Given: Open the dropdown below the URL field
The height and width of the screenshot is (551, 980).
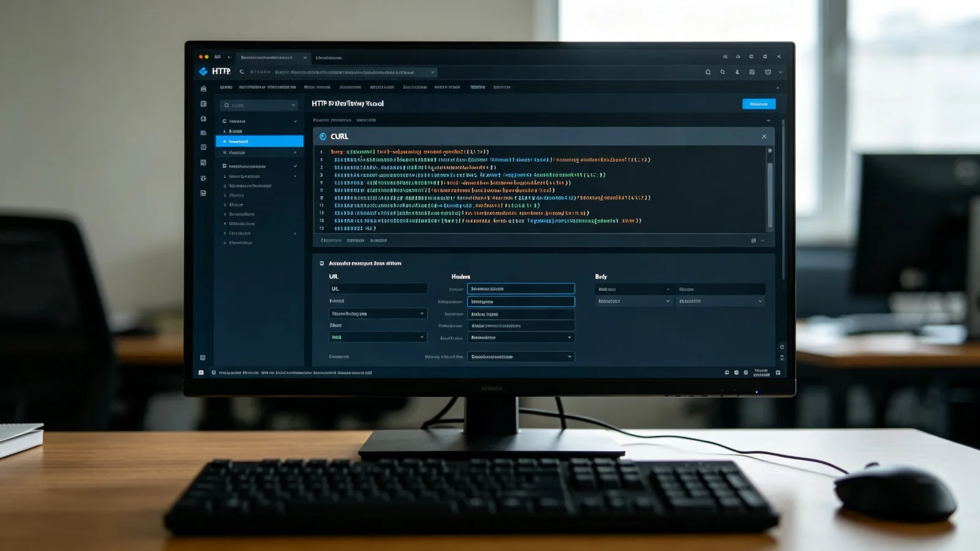Looking at the screenshot, I should (377, 313).
